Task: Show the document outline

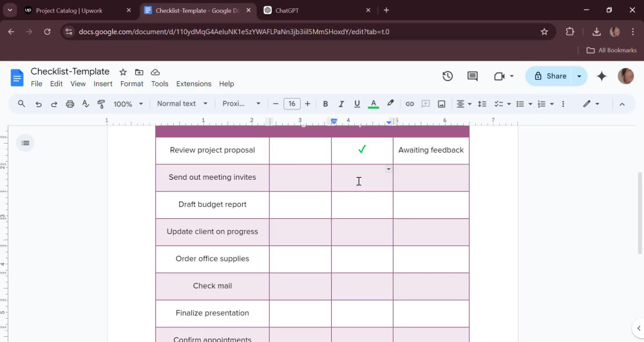Action: (26, 143)
